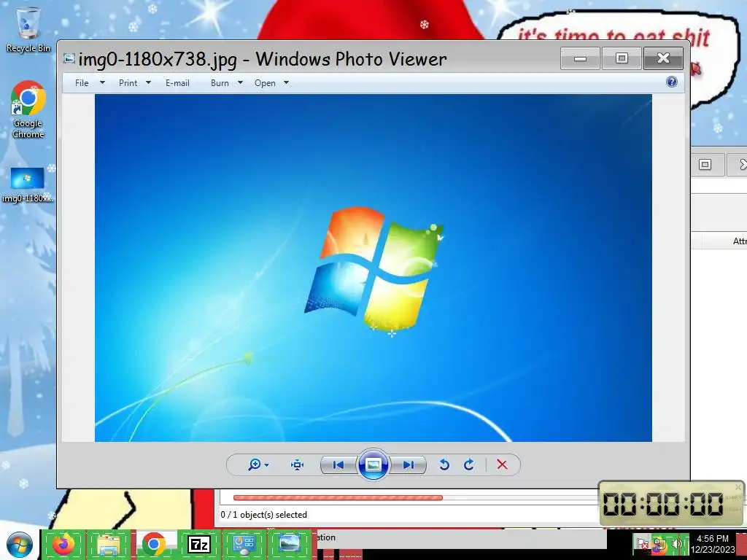Select the Google Chrome desktop shortcut

[x=28, y=109]
